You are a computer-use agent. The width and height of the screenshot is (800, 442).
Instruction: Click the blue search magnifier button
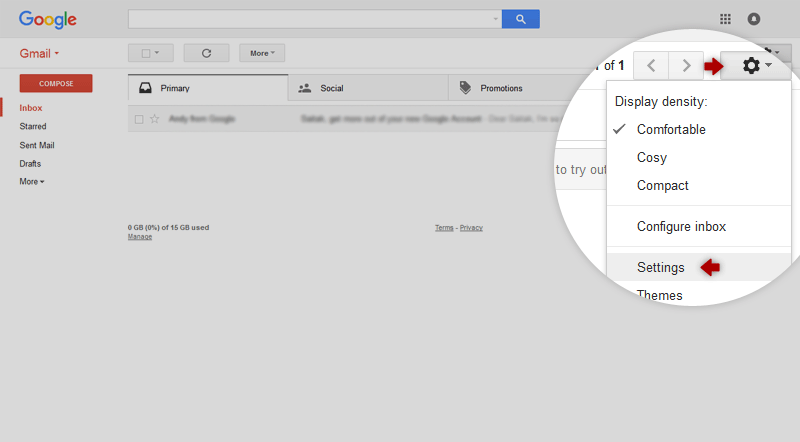[520, 19]
